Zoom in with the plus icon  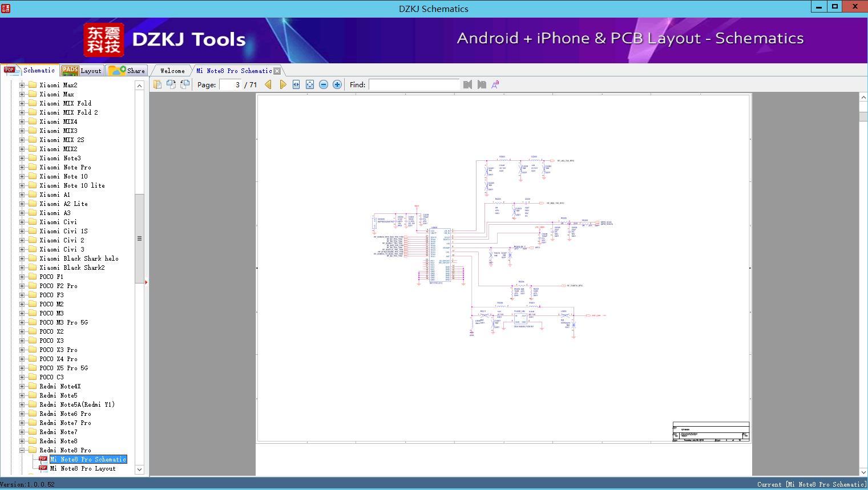click(337, 84)
